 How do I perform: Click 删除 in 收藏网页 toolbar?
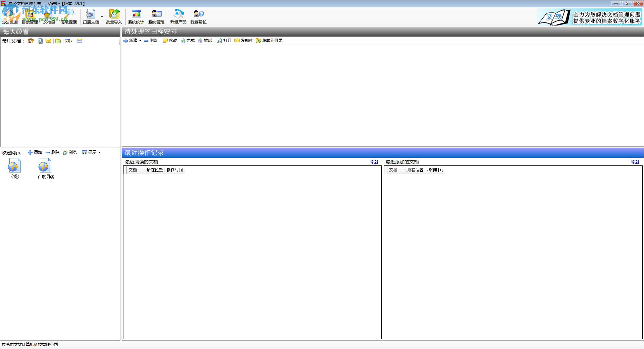[53, 152]
